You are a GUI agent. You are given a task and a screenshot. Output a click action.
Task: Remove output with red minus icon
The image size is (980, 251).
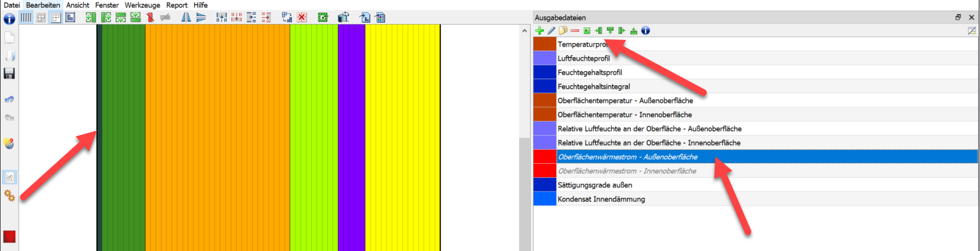coord(574,31)
